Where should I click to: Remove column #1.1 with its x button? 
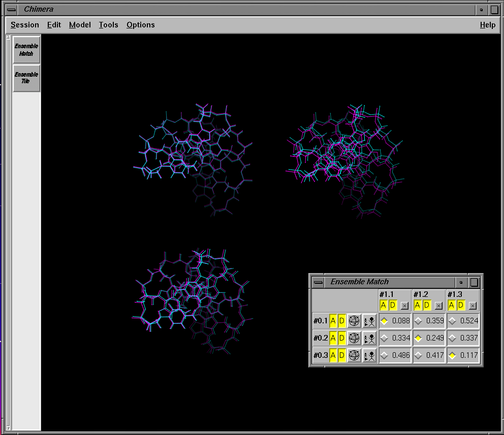coord(404,306)
